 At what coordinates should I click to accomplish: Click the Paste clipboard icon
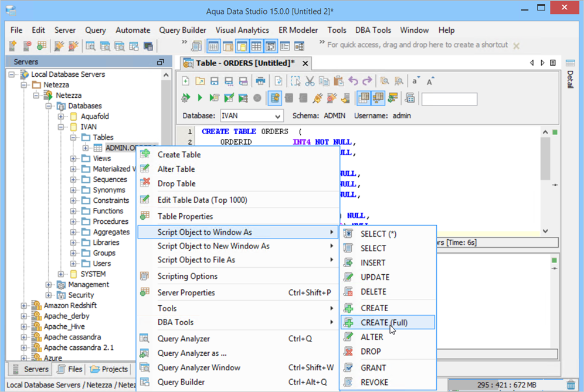tap(338, 81)
